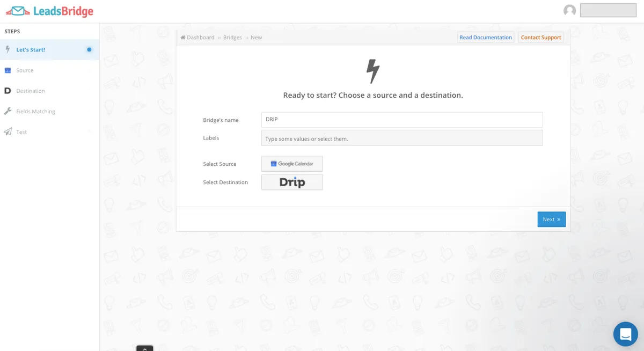Click the lightning bolt icon beside Let's Start!
This screenshot has height=351, width=644.
pyautogui.click(x=8, y=49)
